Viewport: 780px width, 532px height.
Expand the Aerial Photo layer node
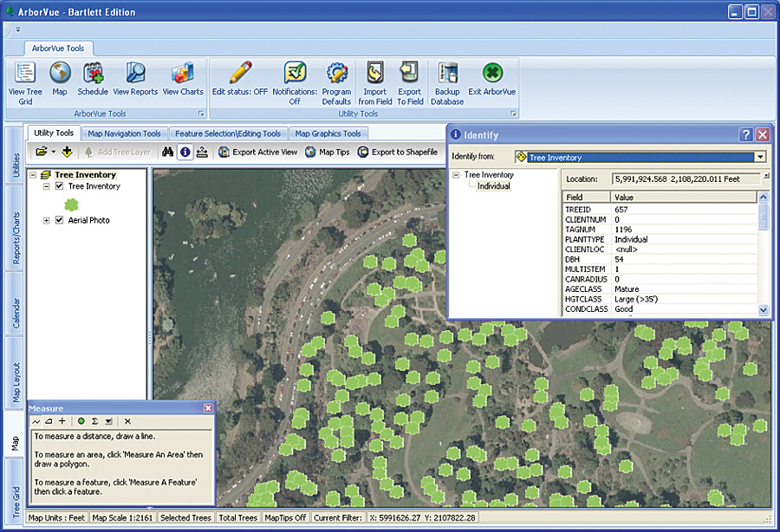click(47, 221)
